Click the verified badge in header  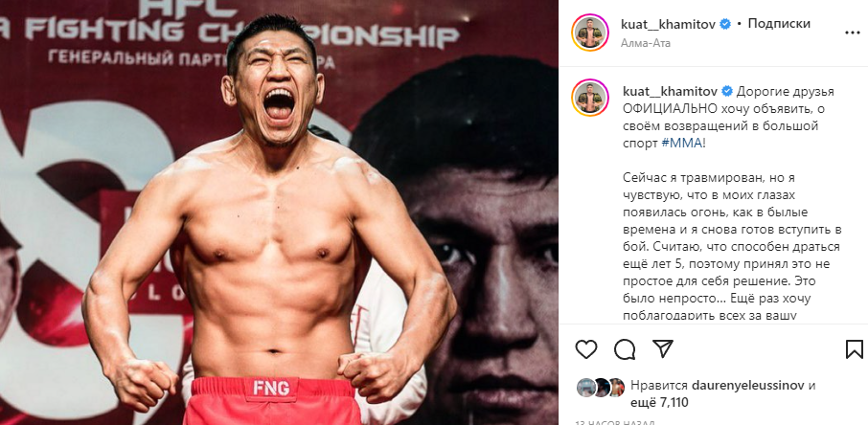(724, 24)
